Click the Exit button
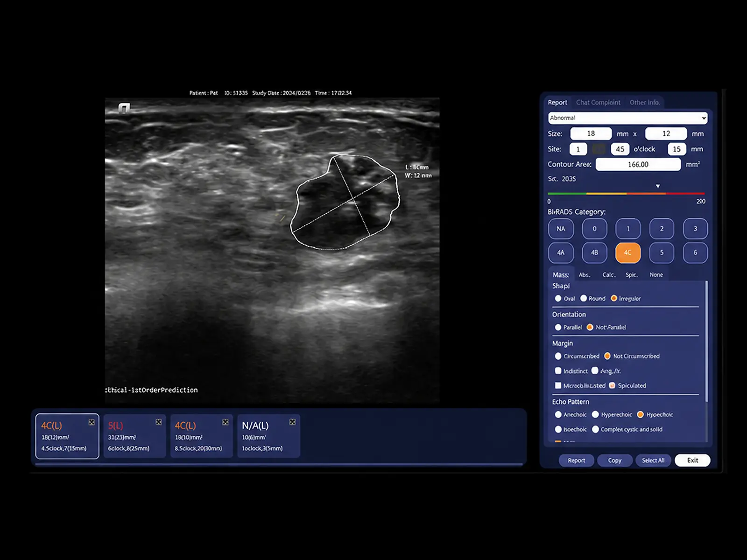This screenshot has width=747, height=560. (x=692, y=461)
